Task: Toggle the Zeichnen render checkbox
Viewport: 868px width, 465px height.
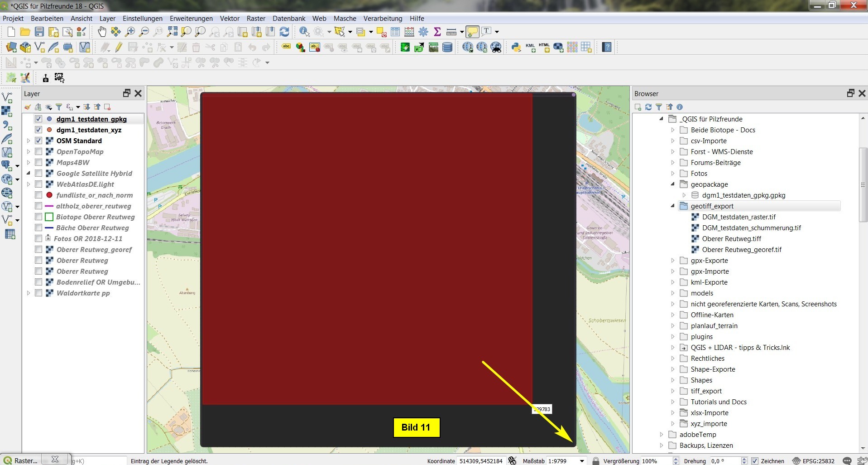Action: click(x=755, y=461)
